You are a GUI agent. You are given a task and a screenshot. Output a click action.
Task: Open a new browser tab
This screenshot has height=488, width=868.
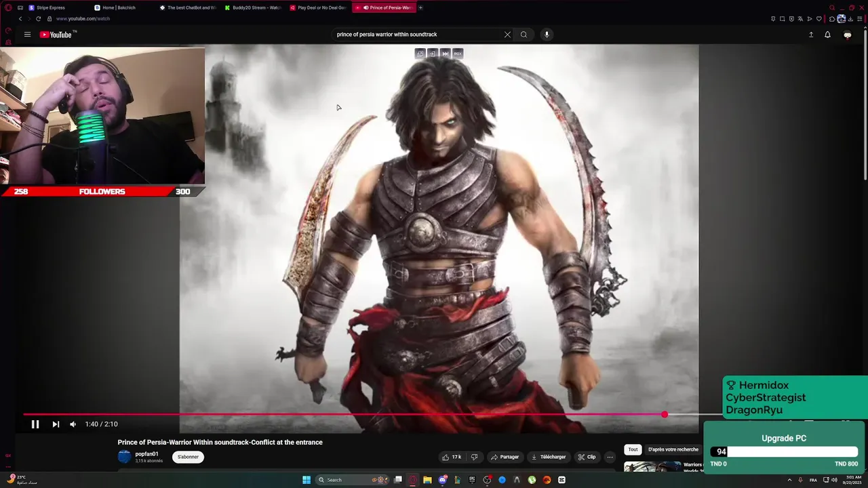tap(420, 7)
